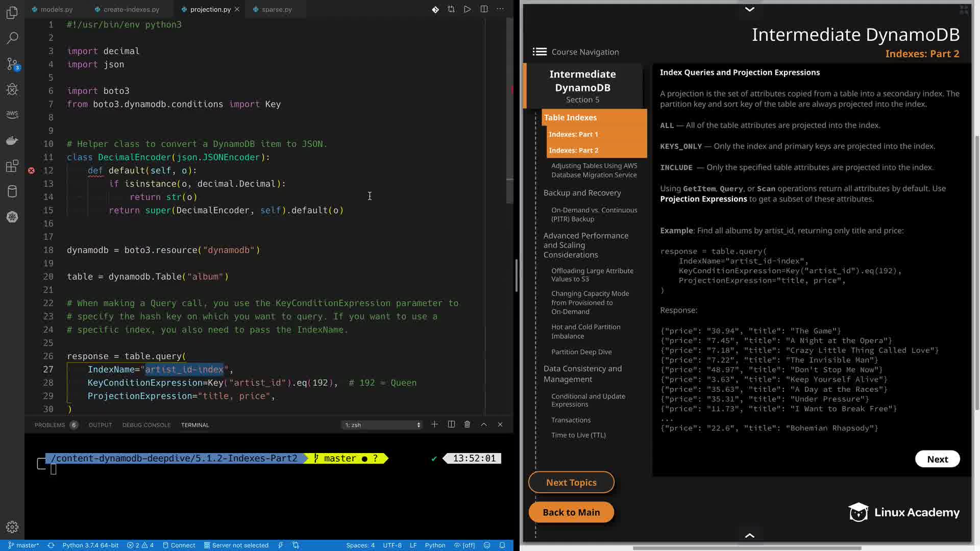Toggle breakpoint on line 12
This screenshot has width=980, height=551.
coord(31,170)
